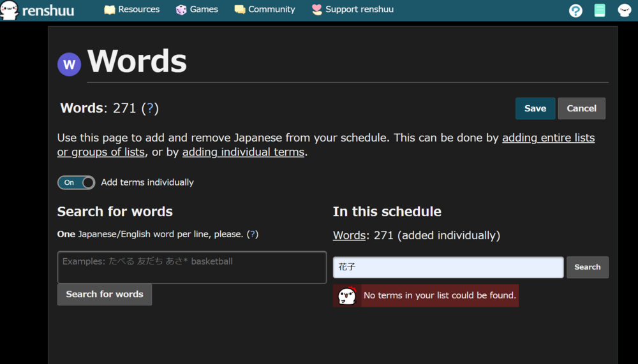The height and width of the screenshot is (364, 638).
Task: Click the renshuu mascot logo icon
Action: 10,10
